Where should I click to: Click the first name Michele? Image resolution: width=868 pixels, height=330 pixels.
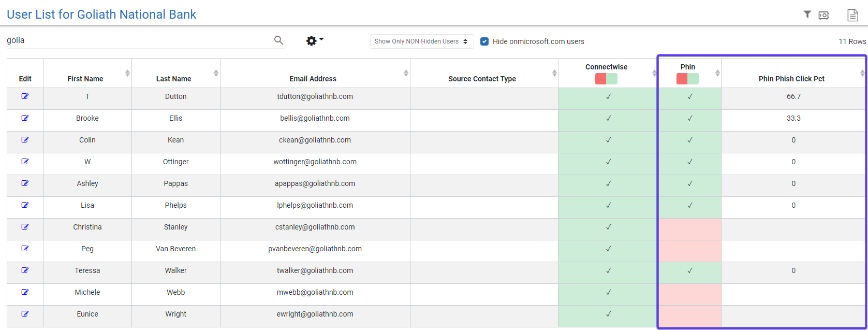click(87, 292)
